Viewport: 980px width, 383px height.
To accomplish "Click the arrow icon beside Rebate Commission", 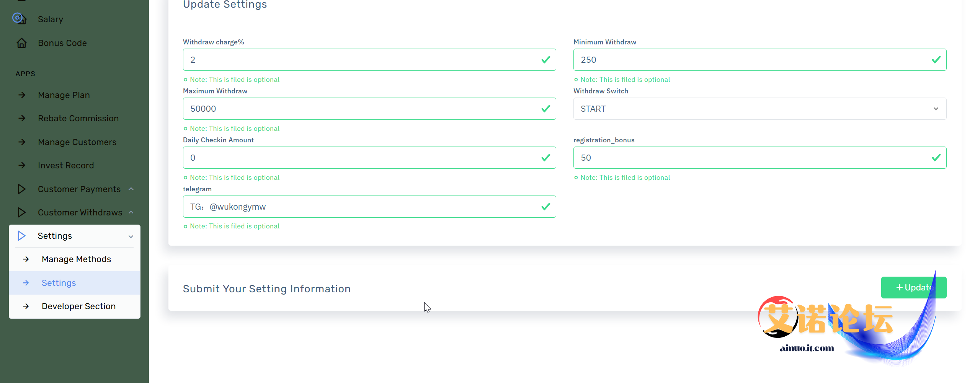I will [x=22, y=118].
